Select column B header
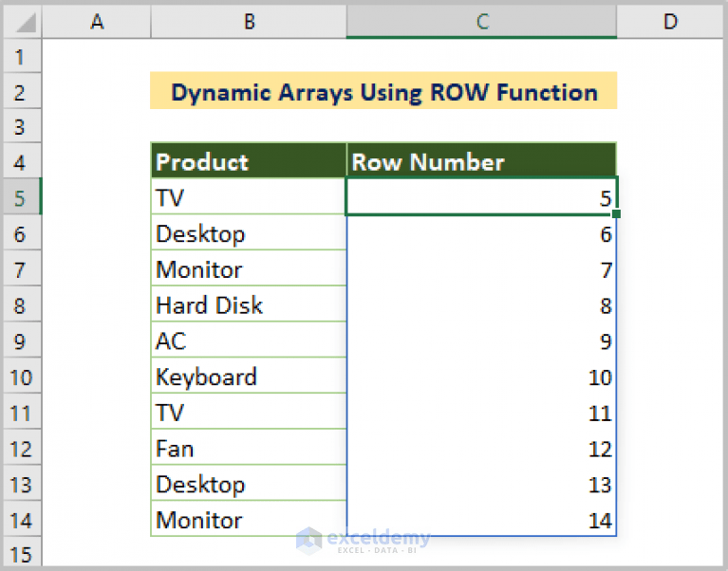 click(249, 21)
